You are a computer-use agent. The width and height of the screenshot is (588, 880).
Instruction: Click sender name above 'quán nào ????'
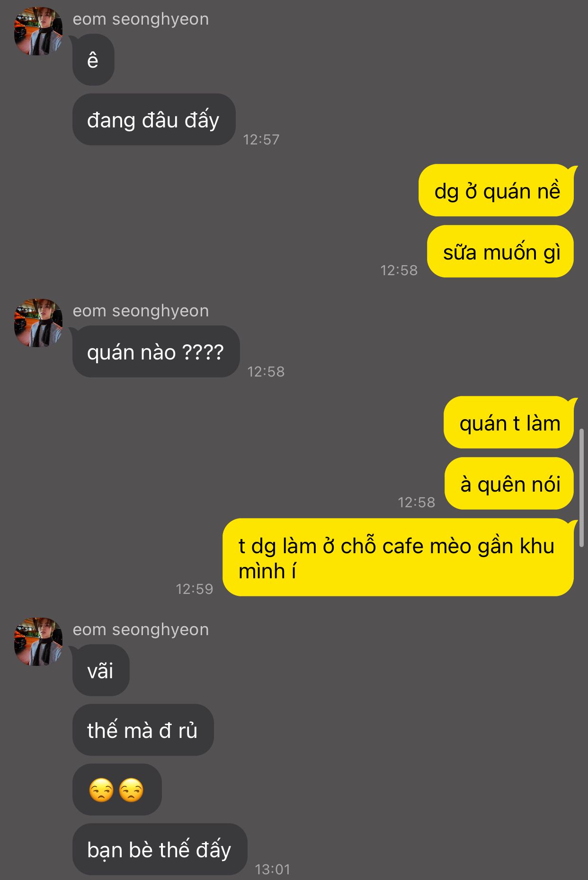pos(141,311)
